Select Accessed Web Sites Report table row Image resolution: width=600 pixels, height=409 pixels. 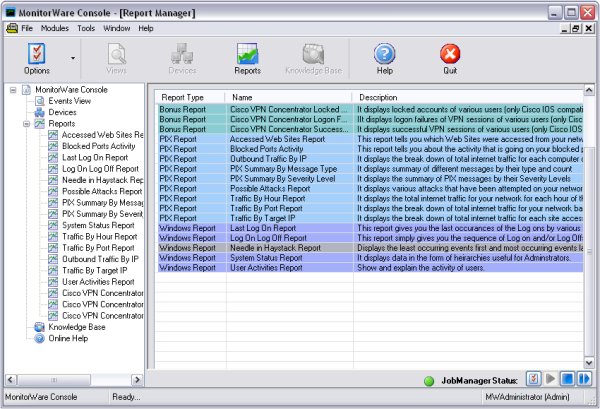(x=370, y=139)
